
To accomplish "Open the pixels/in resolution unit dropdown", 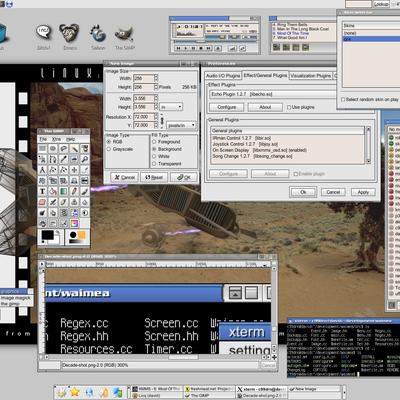I will tap(181, 125).
